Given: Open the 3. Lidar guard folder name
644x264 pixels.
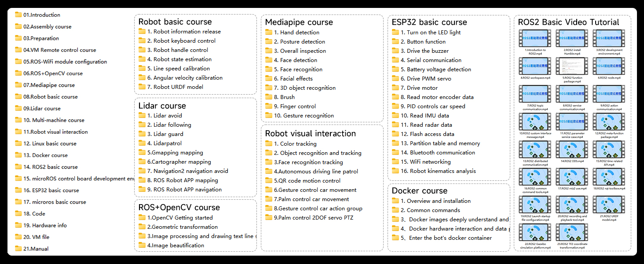Looking at the screenshot, I should (x=165, y=134).
